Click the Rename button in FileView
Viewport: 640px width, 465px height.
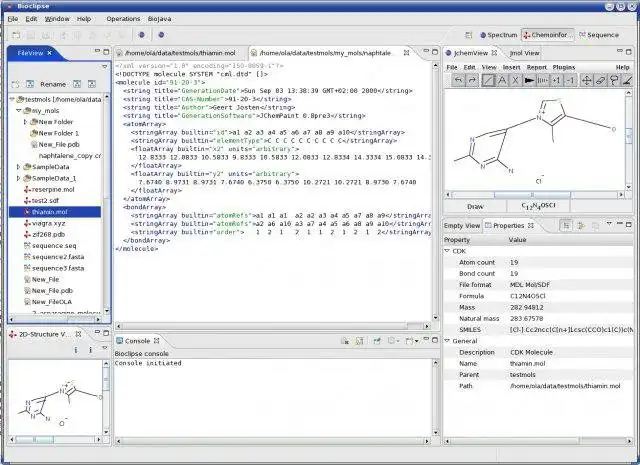click(x=53, y=84)
